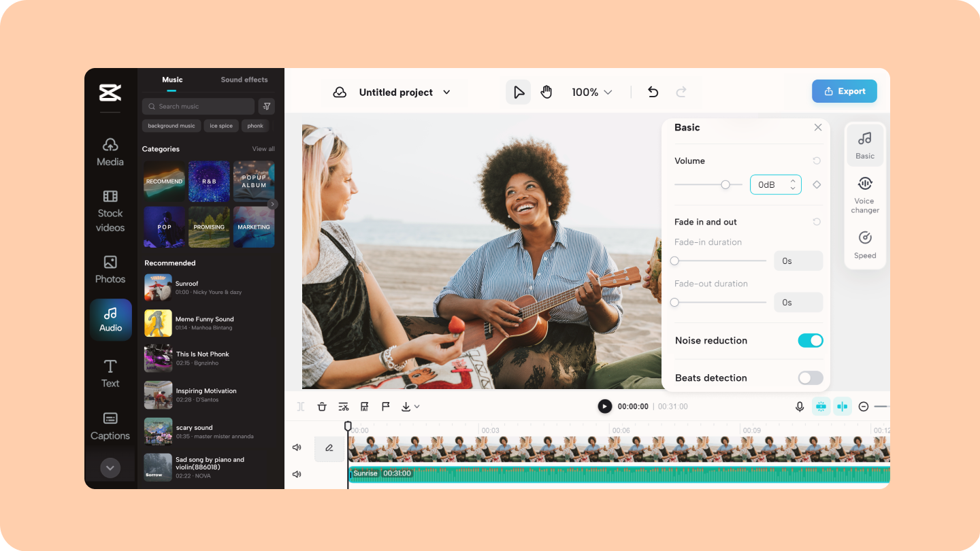980x551 pixels.
Task: Select the phonk tag
Action: tap(255, 126)
